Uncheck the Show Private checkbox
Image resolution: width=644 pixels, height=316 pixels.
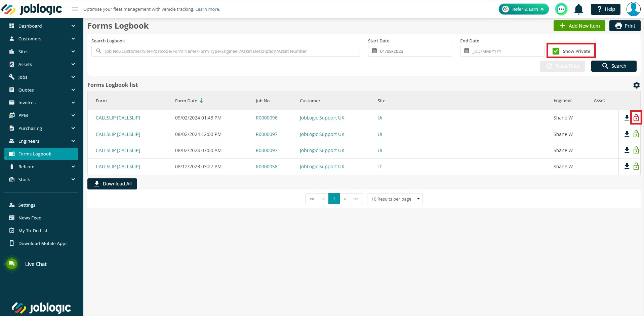[556, 51]
